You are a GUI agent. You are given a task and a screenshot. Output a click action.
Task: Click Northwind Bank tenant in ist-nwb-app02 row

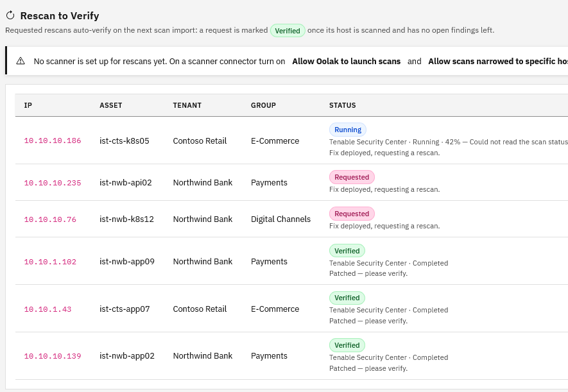[x=203, y=356]
